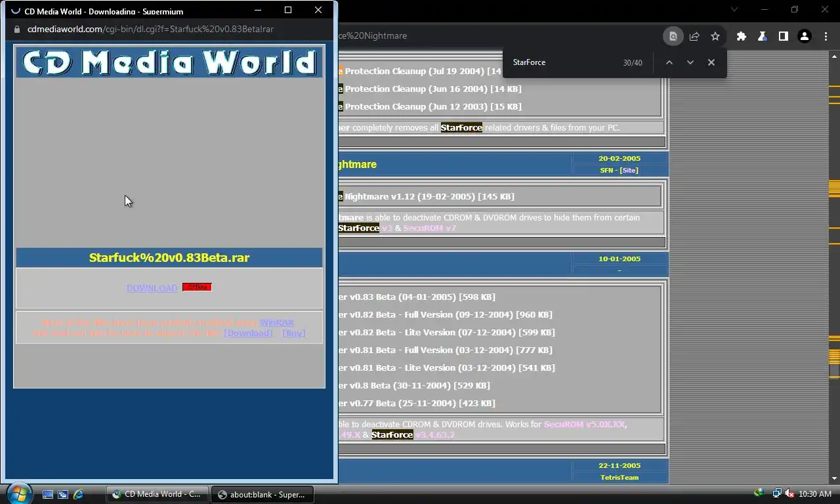Toggle the side panel icon
840x504 pixels.
[x=783, y=36]
